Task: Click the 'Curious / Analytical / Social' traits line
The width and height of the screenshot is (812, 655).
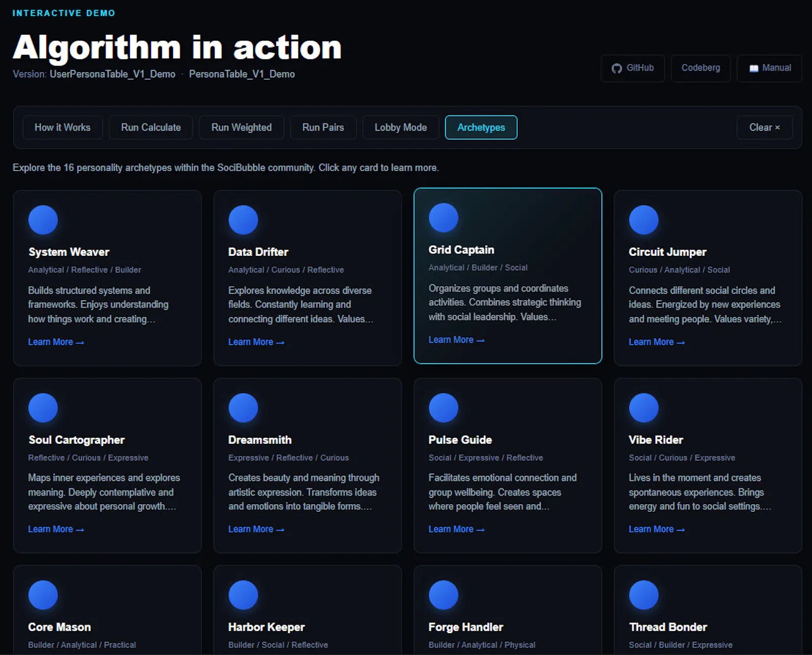Action: [x=680, y=270]
